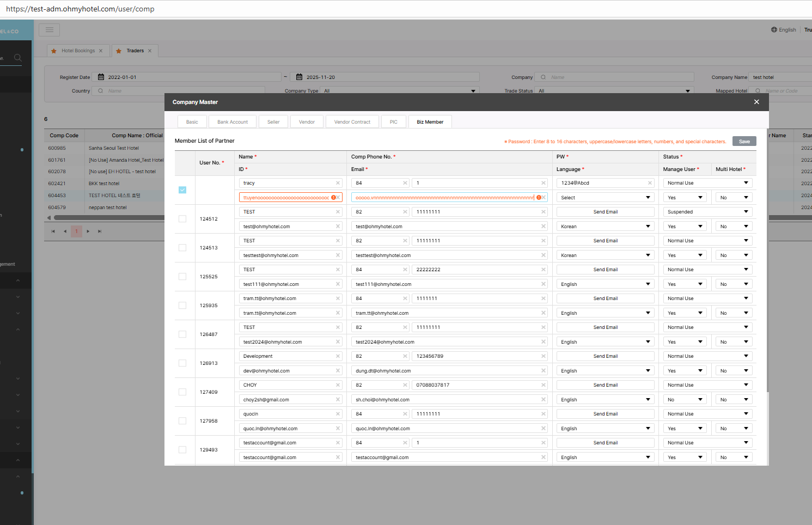
Task: Select checkbox for user 127409
Action: pyautogui.click(x=182, y=392)
